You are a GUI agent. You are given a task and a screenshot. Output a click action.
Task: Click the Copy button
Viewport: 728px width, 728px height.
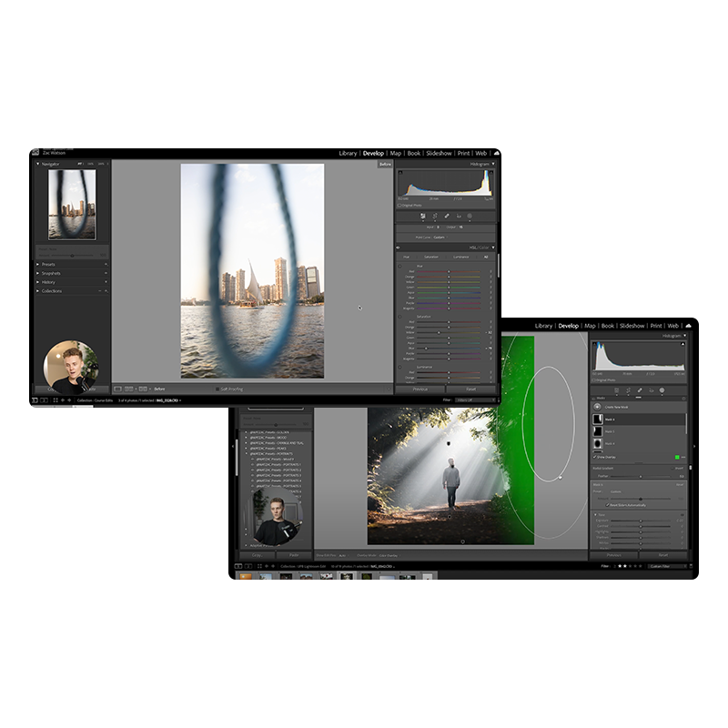click(x=257, y=554)
